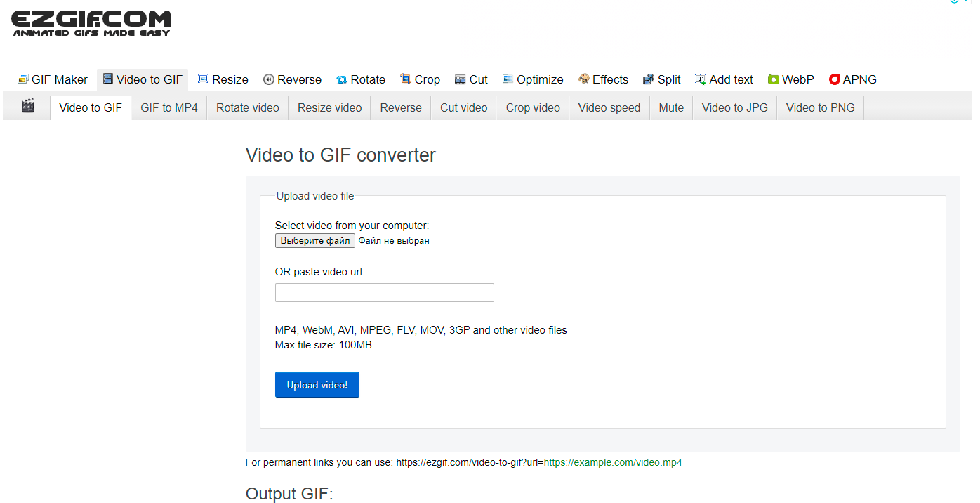Go to the Video to JPG tab

click(735, 107)
